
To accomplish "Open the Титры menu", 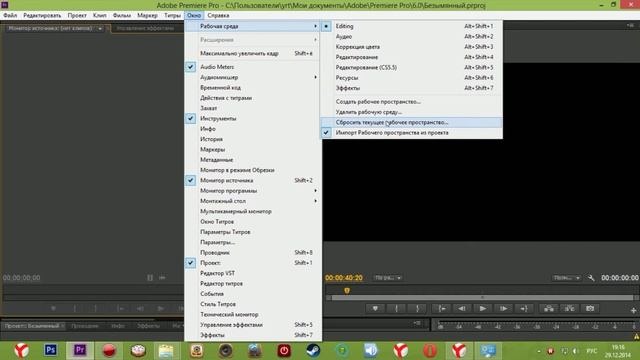I will [x=172, y=16].
